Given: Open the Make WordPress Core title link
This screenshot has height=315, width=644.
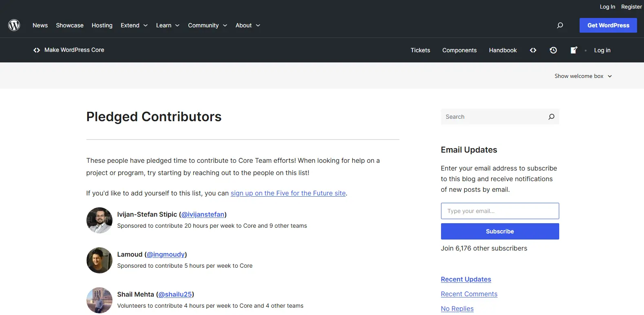Looking at the screenshot, I should (x=74, y=50).
